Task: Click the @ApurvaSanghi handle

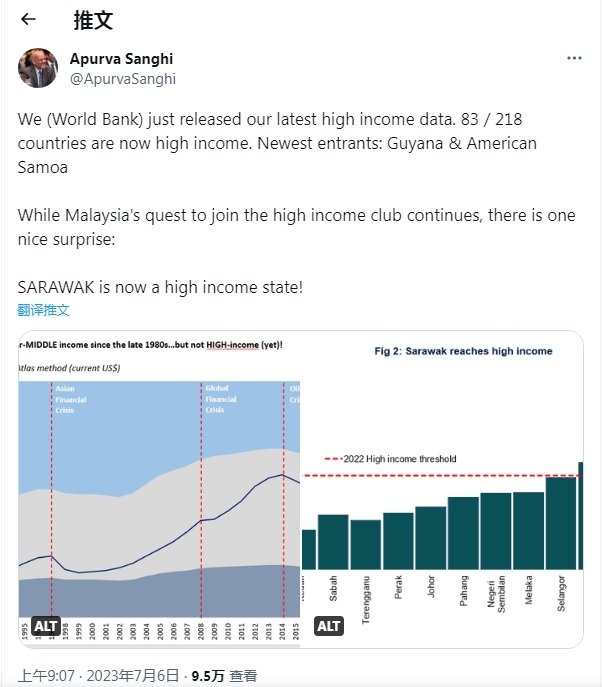Action: tap(122, 78)
